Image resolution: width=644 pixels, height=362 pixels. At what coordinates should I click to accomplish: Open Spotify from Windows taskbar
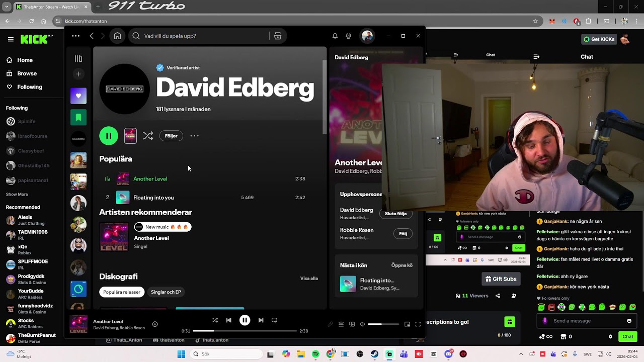point(315,354)
